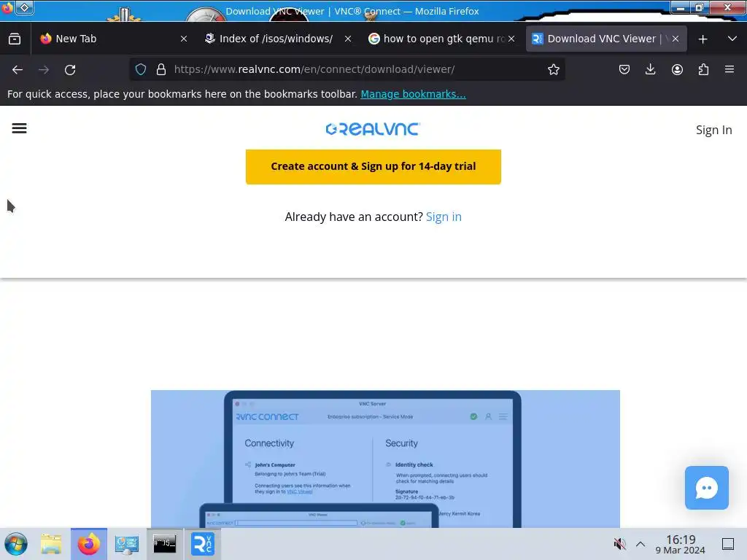Select the Download VNC Viewer tab
Image resolution: width=747 pixels, height=560 pixels.
pos(606,39)
